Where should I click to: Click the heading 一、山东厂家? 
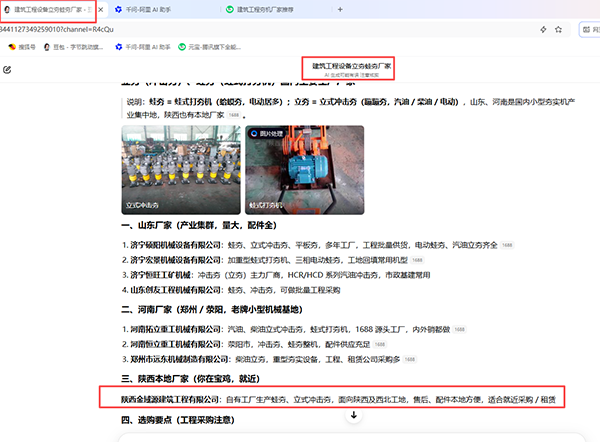click(199, 225)
